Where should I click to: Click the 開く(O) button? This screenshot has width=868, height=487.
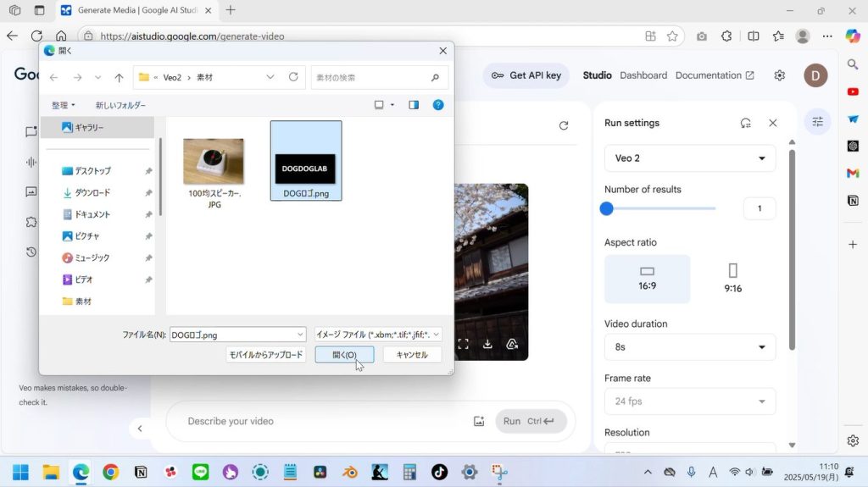344,355
